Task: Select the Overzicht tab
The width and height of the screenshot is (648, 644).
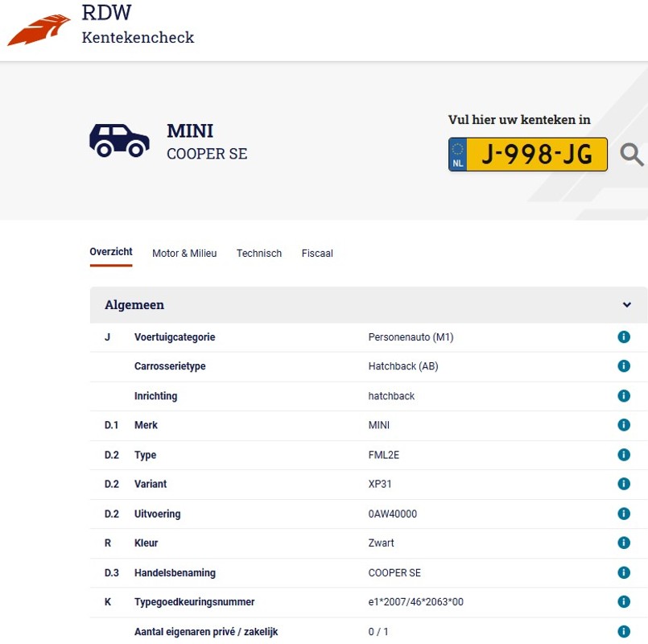Action: [111, 252]
